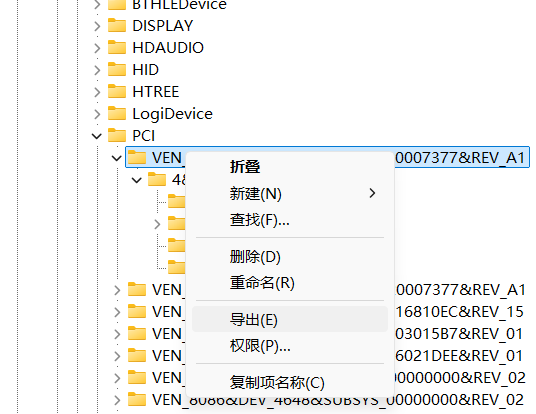Viewport: 536px width, 414px height.
Task: Expand the VEN key ending 16810EC&REV_15
Action: pos(117,312)
